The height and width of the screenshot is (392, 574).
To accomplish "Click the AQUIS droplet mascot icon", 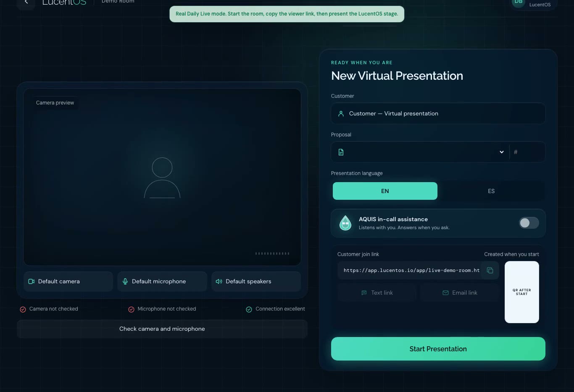I will click(x=345, y=223).
